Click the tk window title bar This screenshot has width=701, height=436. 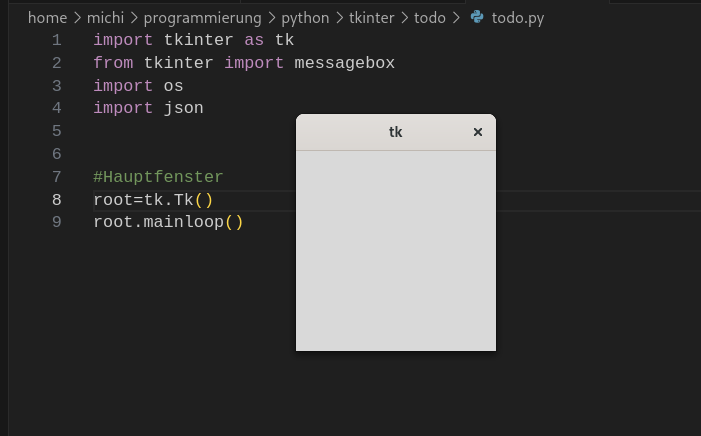coord(396,132)
